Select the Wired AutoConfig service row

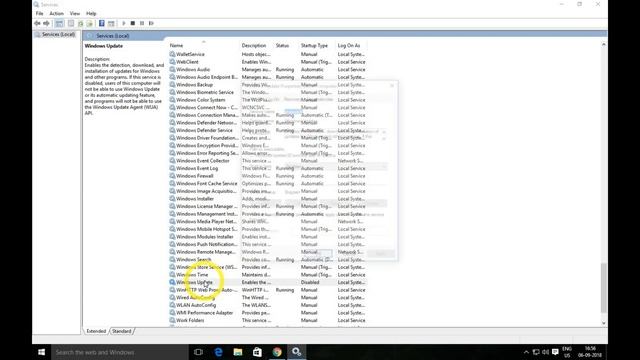(267, 298)
